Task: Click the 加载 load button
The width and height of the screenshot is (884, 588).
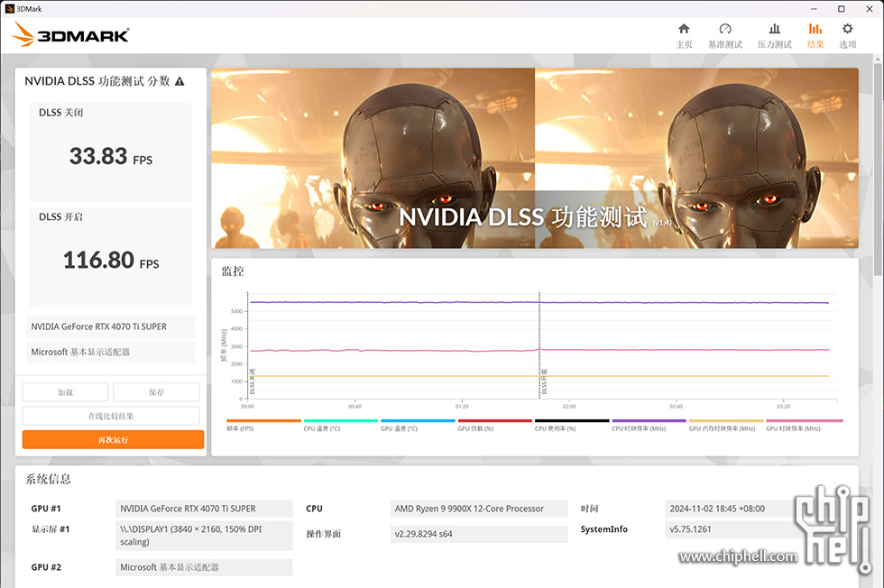Action: 65,391
